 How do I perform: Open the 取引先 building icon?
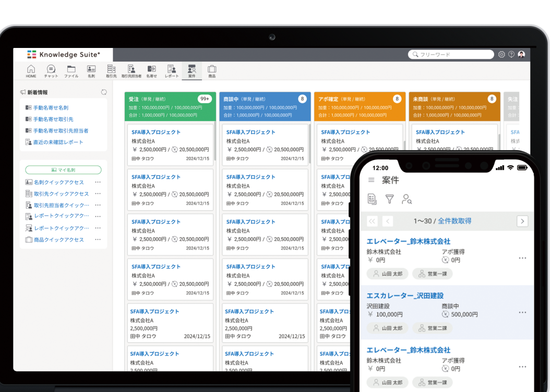pyautogui.click(x=111, y=71)
